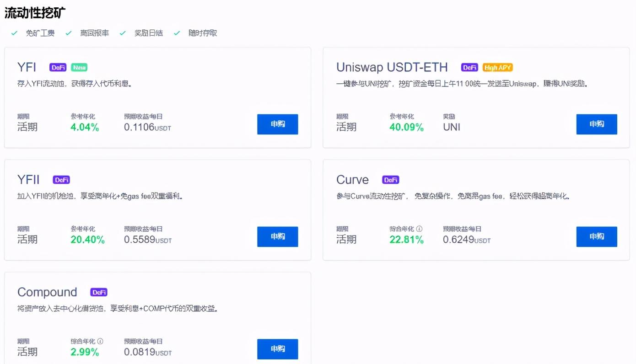
Task: Click the 活期 term value on the Curve card
Action: click(x=346, y=240)
